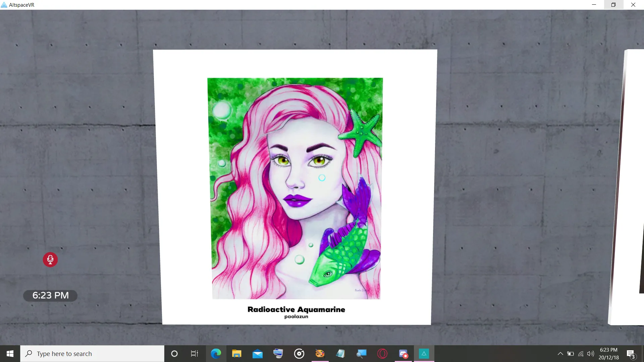Click the 'paolazun' artist name
The width and height of the screenshot is (644, 362).
(x=296, y=316)
